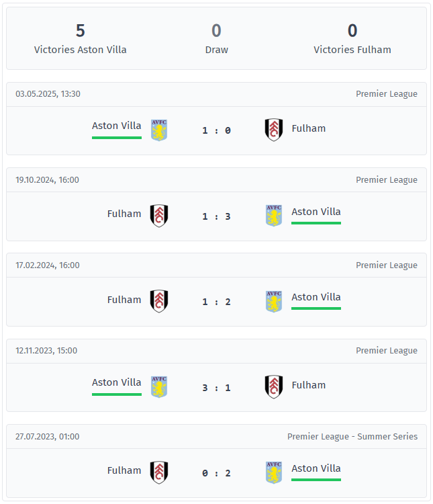
Task: Click Aston Villa crest in 19.10.2024 match
Action: coord(273,216)
